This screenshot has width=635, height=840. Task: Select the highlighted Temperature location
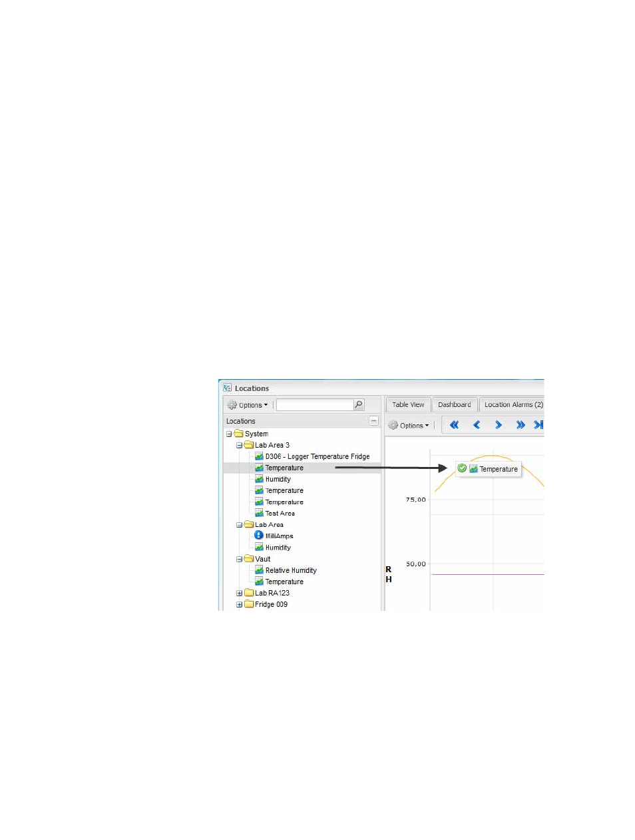point(284,468)
